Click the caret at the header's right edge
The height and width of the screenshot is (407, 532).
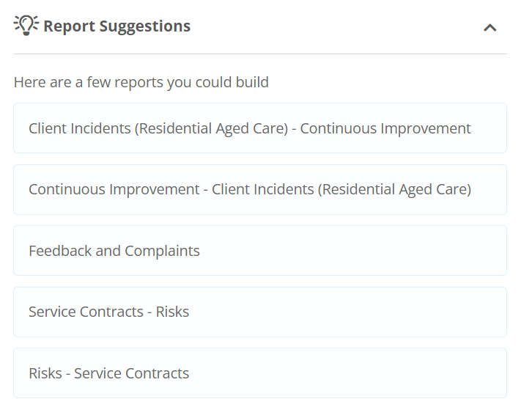tap(489, 27)
